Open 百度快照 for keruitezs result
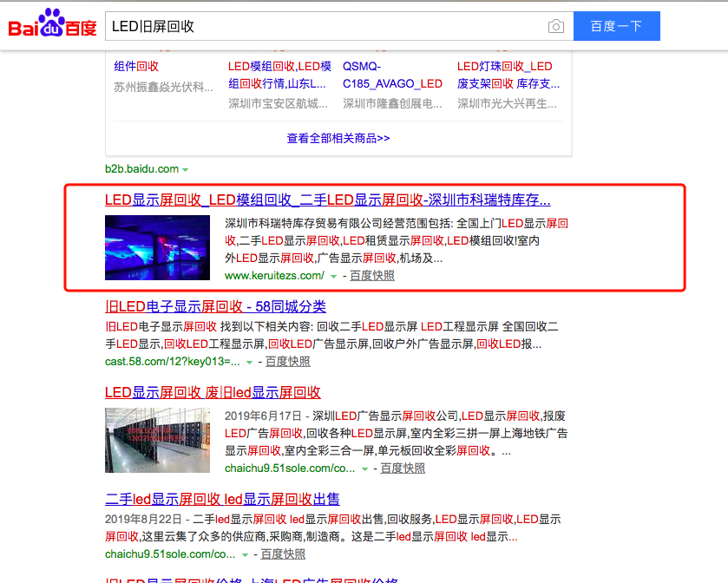728x583 pixels. pyautogui.click(x=372, y=276)
